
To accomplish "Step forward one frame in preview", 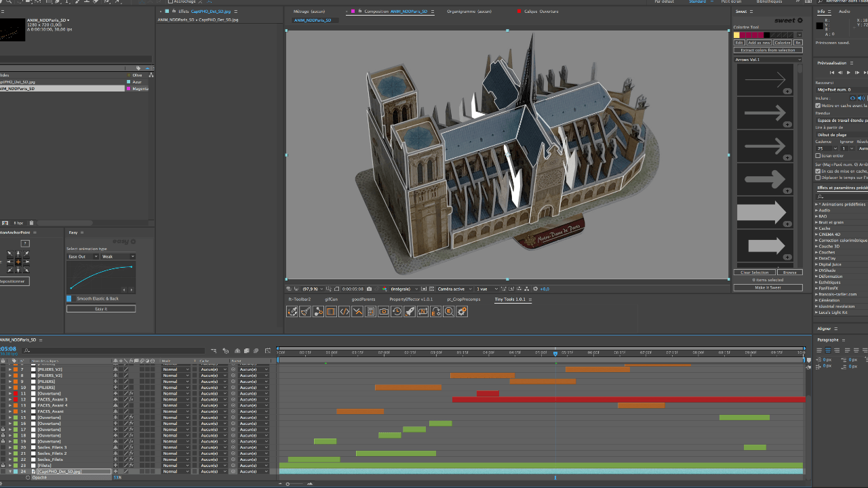I will point(857,73).
